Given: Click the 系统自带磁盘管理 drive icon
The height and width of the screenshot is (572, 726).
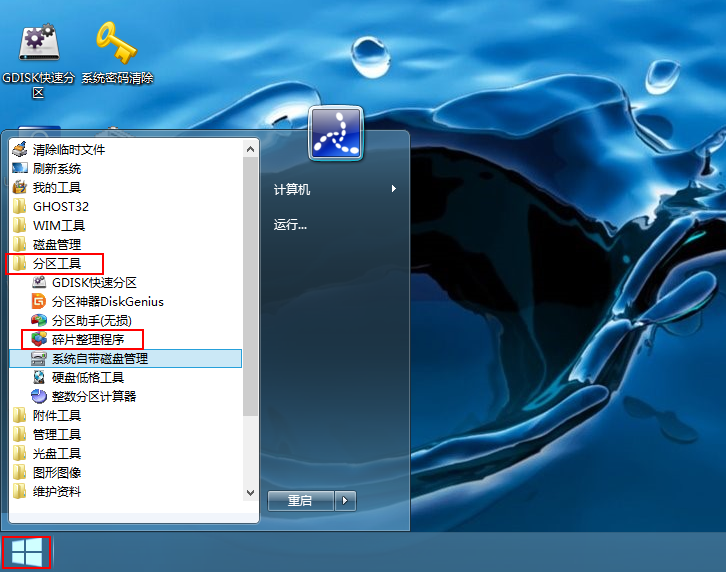Looking at the screenshot, I should coord(39,358).
